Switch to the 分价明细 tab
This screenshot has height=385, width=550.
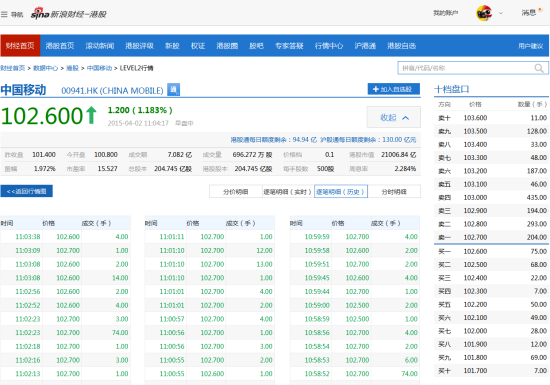point(236,192)
